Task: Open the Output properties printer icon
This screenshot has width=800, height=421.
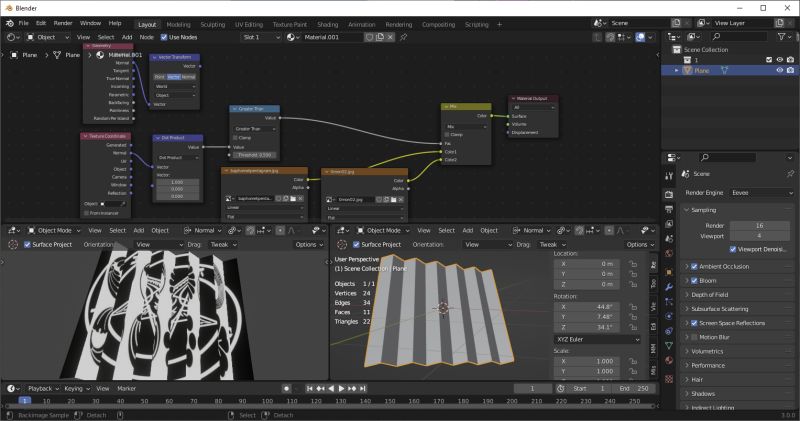Action: click(669, 209)
